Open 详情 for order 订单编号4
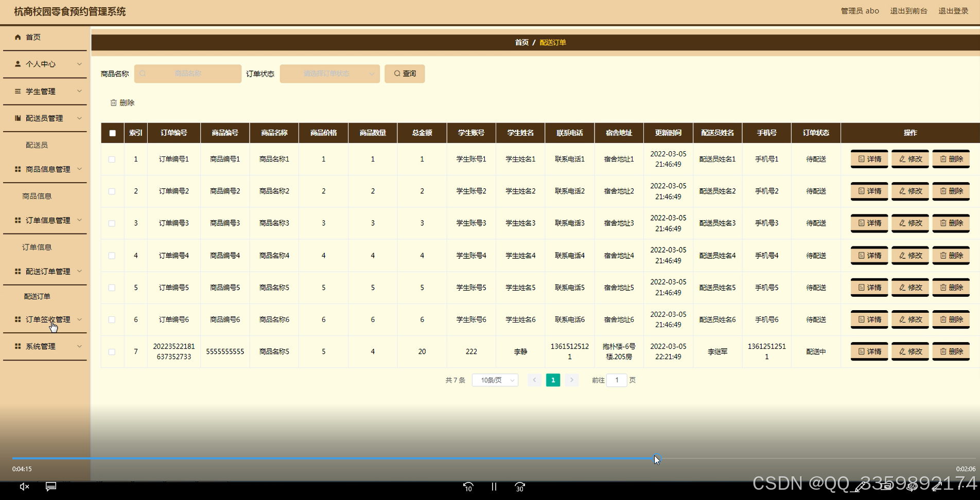Image resolution: width=980 pixels, height=500 pixels. point(869,255)
